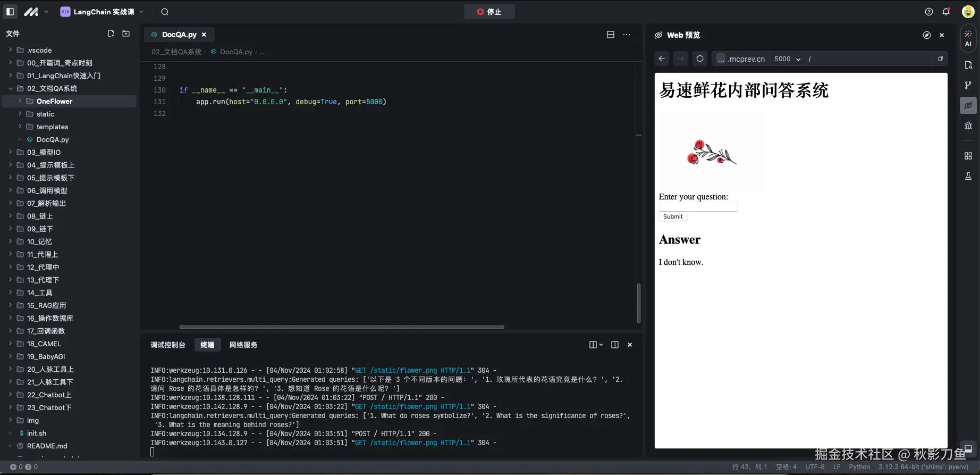Open the file search sidebar icon
This screenshot has height=475, width=980.
tap(968, 65)
